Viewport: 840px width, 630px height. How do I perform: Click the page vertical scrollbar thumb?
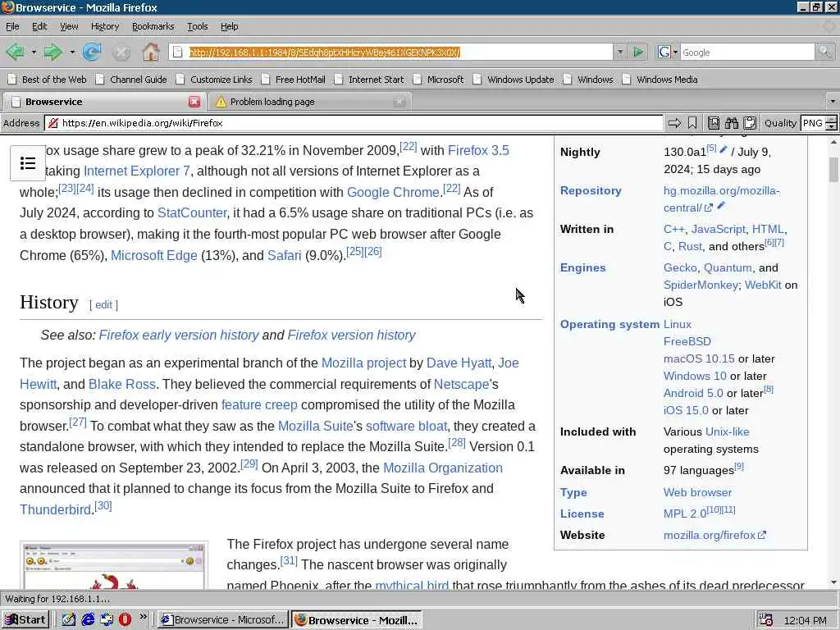(x=833, y=169)
